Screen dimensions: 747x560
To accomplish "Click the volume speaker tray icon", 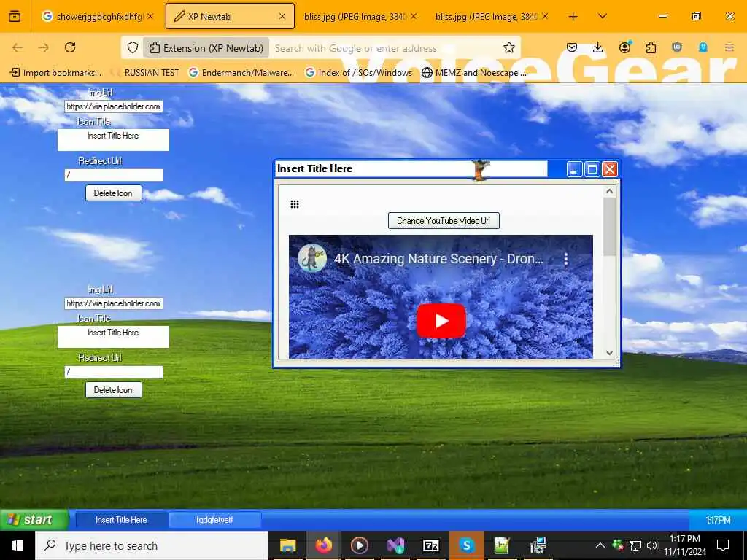I will pos(651,545).
